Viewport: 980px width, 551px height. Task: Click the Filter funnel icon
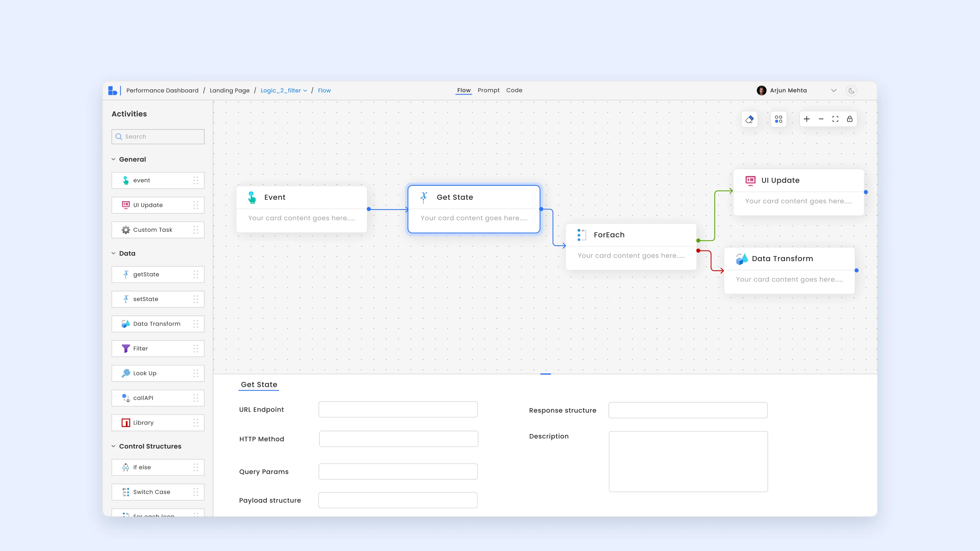click(x=126, y=348)
